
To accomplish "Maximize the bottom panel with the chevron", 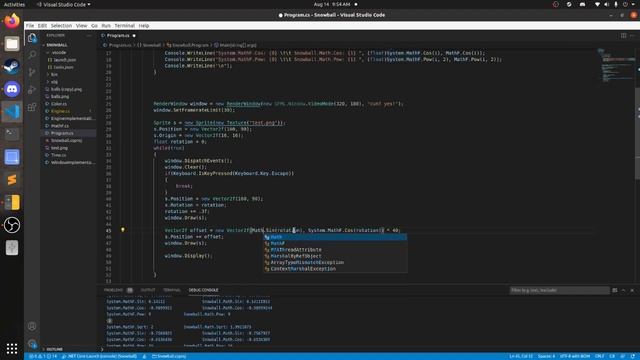I will click(623, 290).
